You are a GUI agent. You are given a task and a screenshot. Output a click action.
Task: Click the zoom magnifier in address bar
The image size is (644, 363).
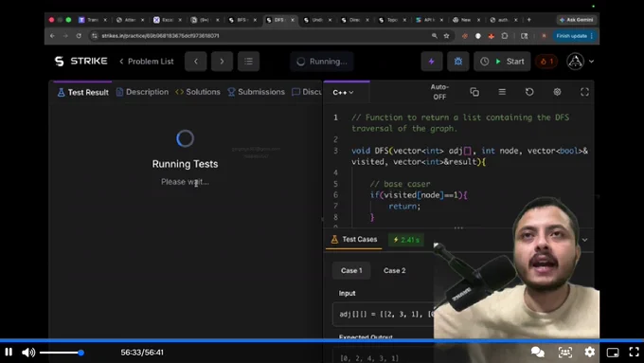[434, 36]
